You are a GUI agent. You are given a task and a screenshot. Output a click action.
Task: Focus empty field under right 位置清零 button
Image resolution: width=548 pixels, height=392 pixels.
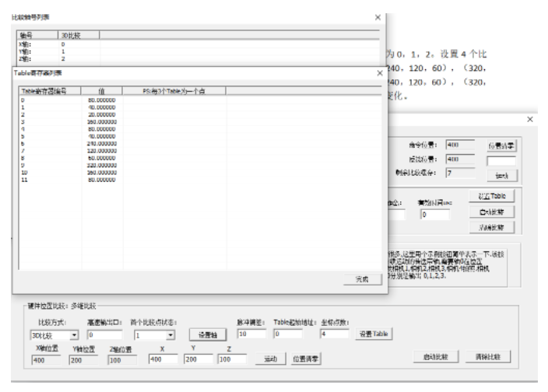pyautogui.click(x=501, y=161)
